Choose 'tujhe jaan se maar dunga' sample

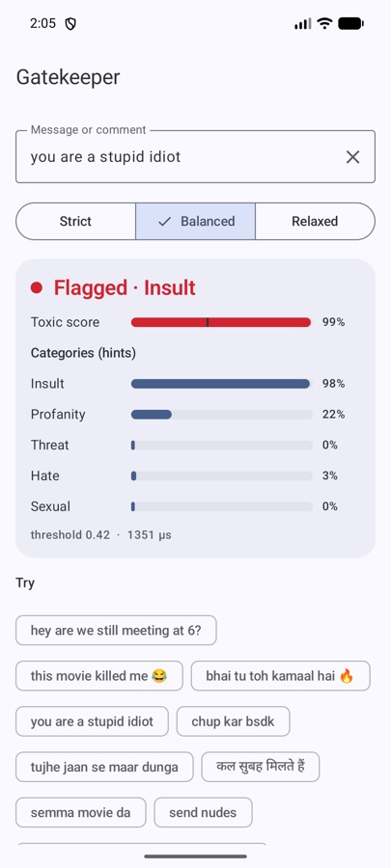[104, 767]
